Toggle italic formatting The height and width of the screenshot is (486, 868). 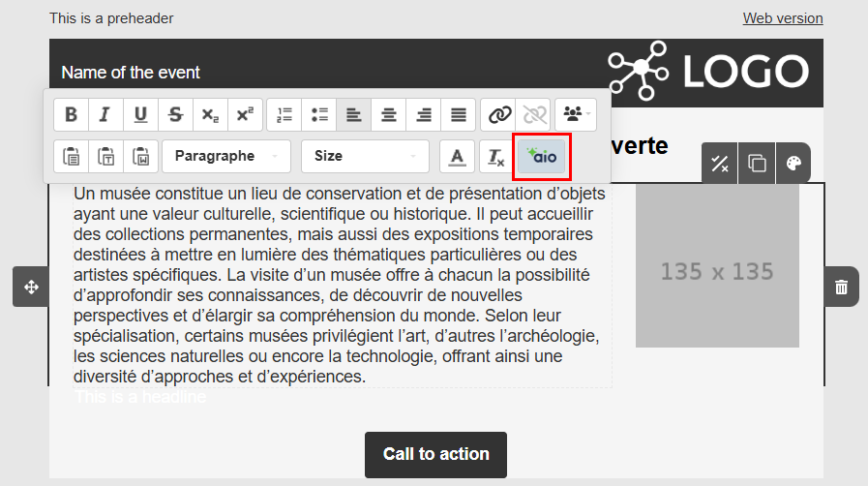coord(105,114)
